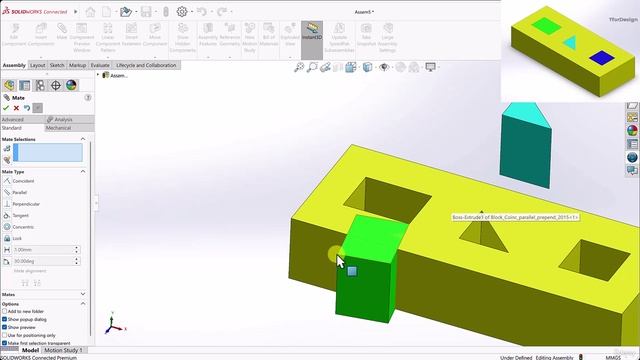Image resolution: width=640 pixels, height=360 pixels.
Task: Open the Mate help question mark icon
Action: [87, 98]
